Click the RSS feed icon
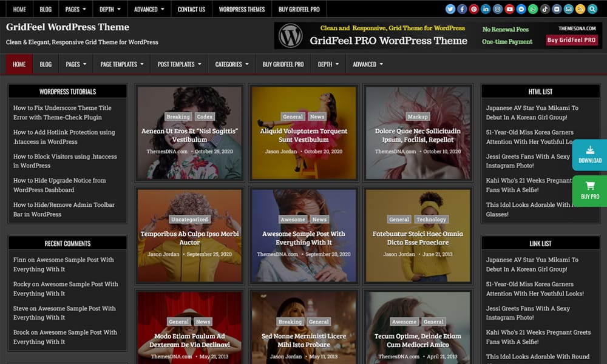This screenshot has height=364, width=607. point(580,9)
